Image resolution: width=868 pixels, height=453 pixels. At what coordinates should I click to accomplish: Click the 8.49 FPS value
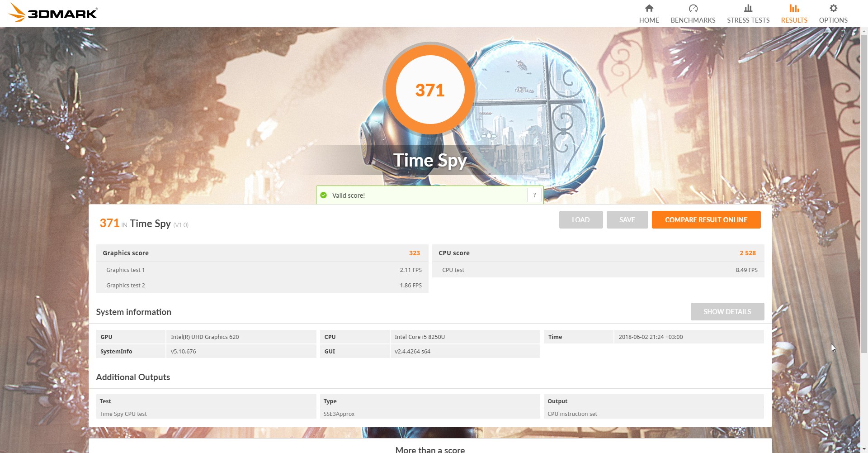point(747,270)
